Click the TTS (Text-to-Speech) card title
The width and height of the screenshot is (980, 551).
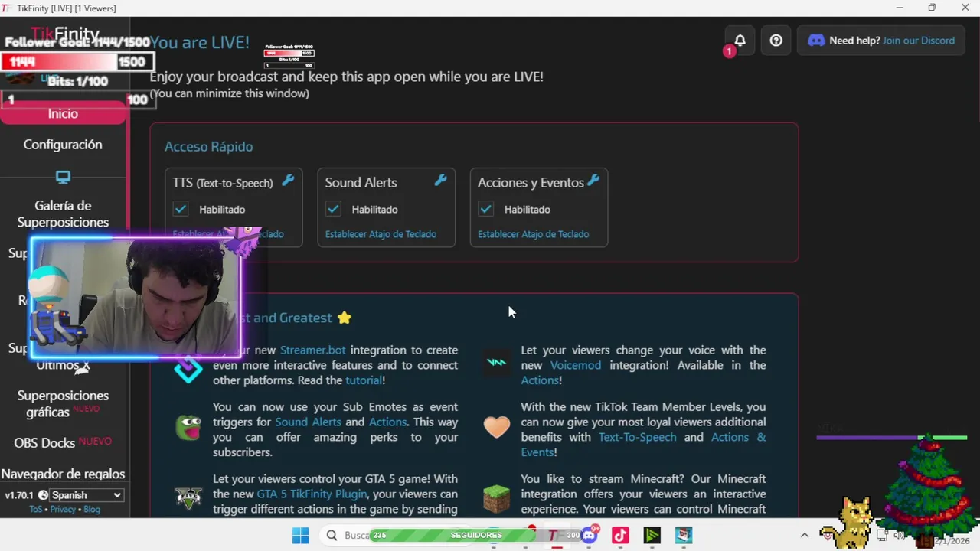click(223, 183)
